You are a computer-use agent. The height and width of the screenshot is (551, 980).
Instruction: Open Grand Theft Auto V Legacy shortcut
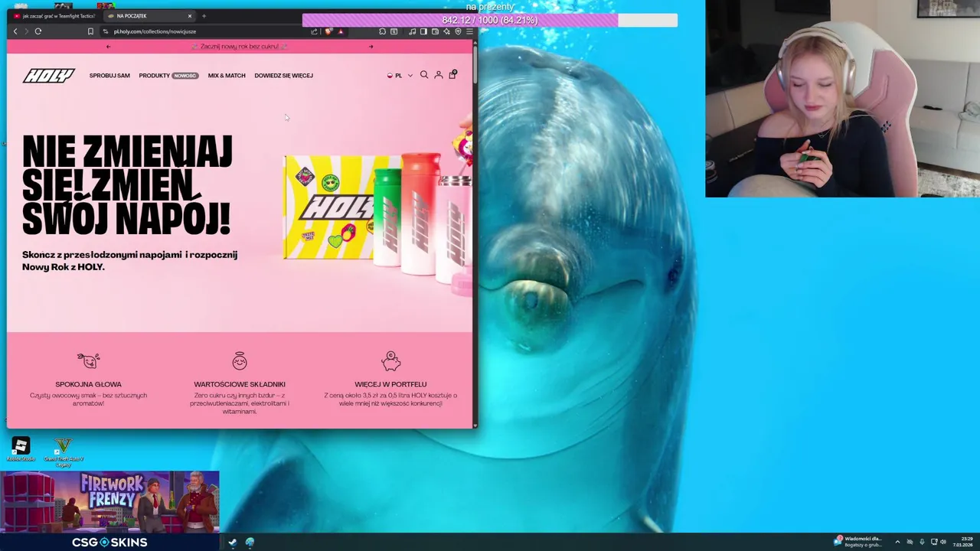64,452
